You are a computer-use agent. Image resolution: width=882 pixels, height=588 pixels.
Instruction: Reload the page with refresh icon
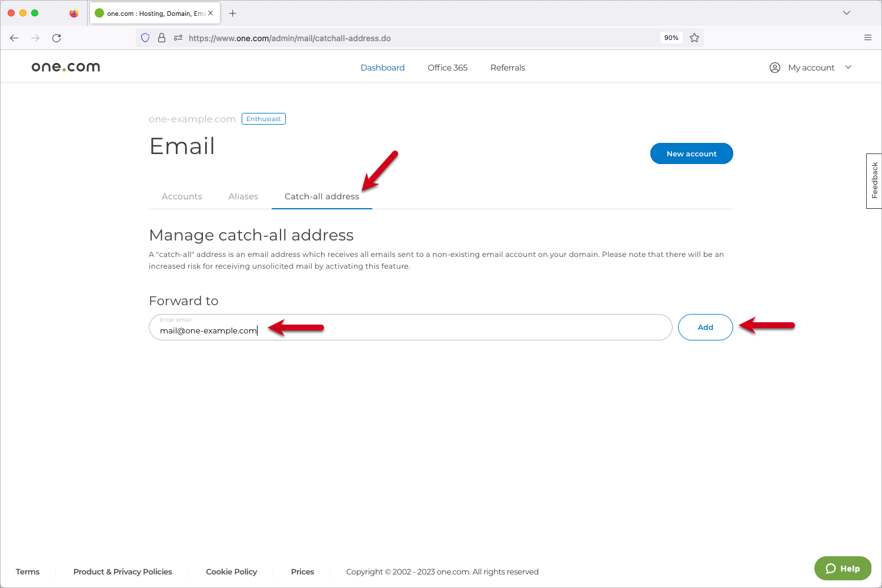coord(56,38)
